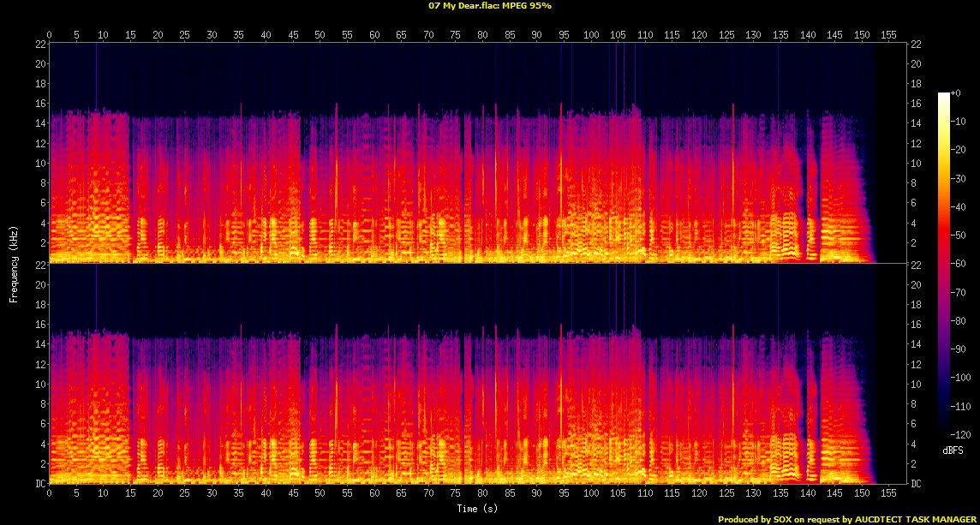This screenshot has height=525, width=980.
Task: Select the 155 second mark on bottom time axis
Action: [888, 493]
